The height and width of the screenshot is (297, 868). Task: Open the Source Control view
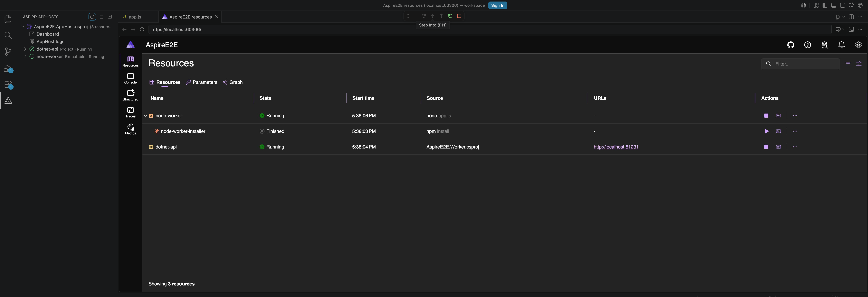click(x=8, y=52)
